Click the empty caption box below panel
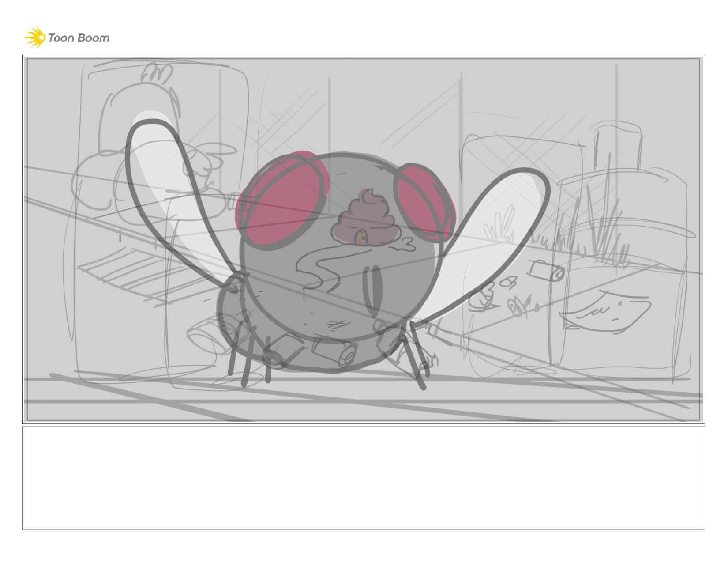 (363, 478)
